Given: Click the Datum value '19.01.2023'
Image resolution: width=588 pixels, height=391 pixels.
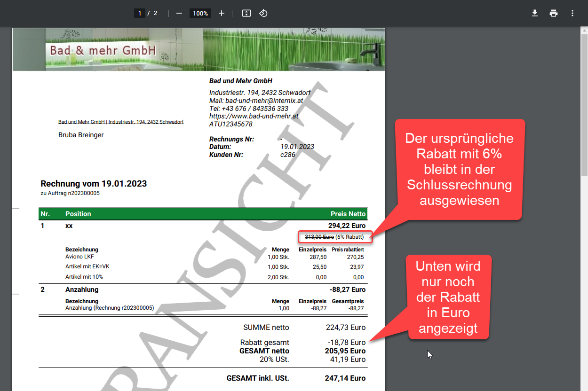Looking at the screenshot, I should (x=297, y=147).
